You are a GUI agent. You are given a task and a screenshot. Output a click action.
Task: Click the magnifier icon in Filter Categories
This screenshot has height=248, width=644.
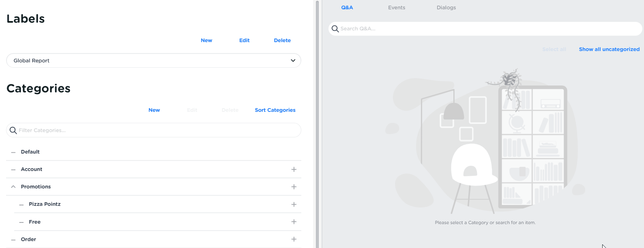[x=13, y=130]
